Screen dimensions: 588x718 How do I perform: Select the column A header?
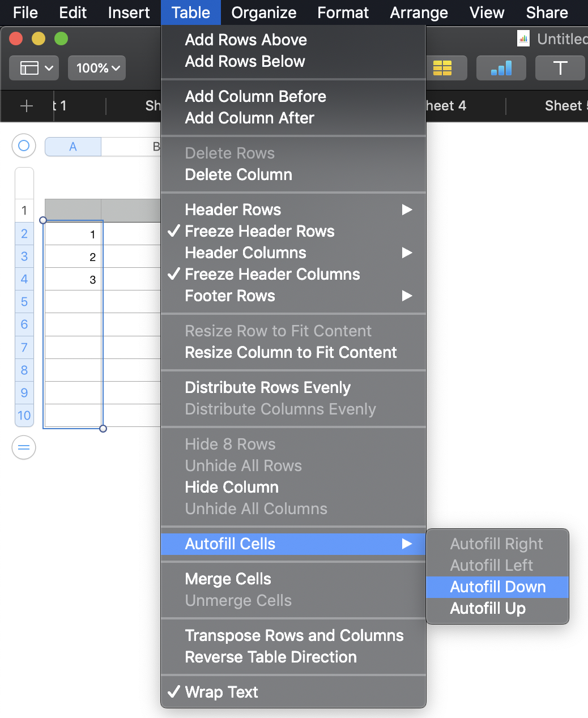point(73,147)
